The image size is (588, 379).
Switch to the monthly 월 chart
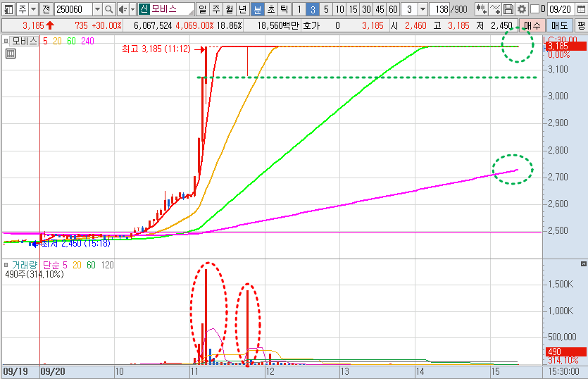pos(230,9)
